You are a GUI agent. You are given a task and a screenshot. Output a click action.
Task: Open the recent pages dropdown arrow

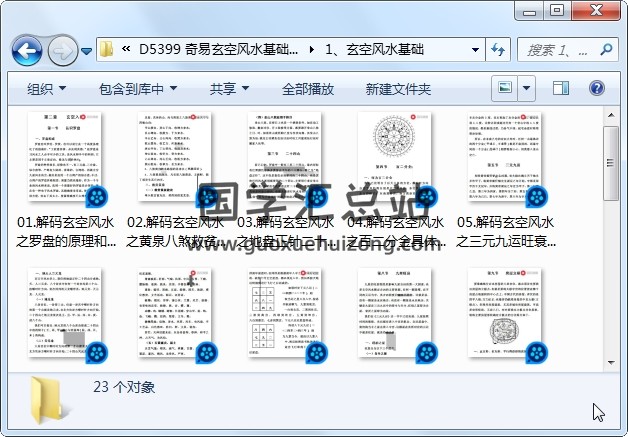tap(87, 50)
